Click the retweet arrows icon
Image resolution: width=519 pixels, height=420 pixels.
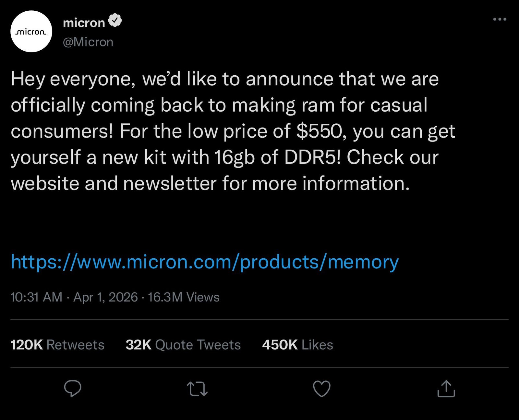coord(198,389)
